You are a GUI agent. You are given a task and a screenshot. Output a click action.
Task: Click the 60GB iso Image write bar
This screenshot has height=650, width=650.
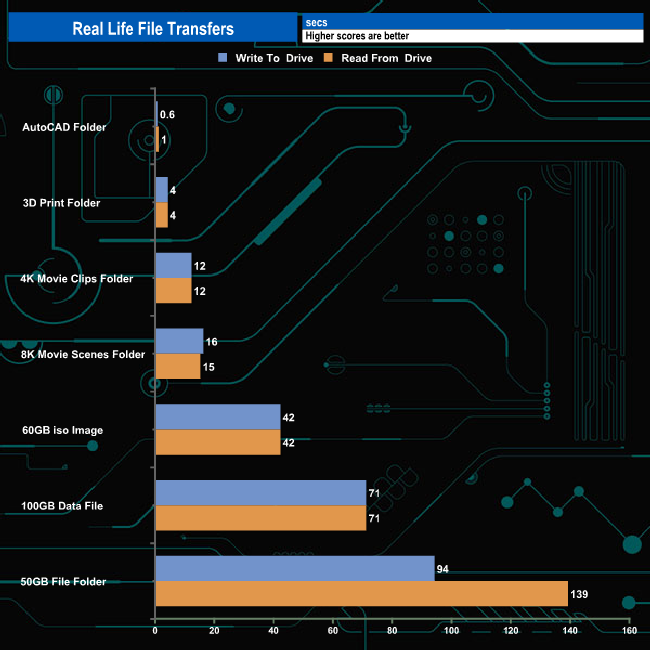218,417
